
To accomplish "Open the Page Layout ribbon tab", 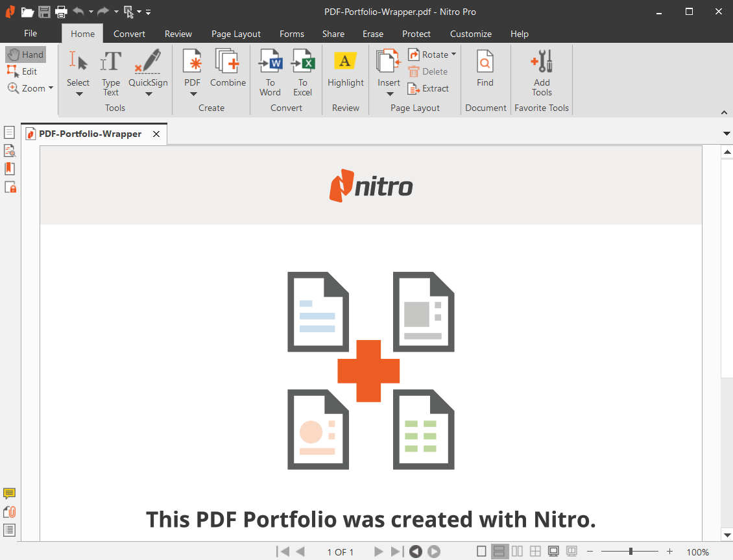I will 235,34.
